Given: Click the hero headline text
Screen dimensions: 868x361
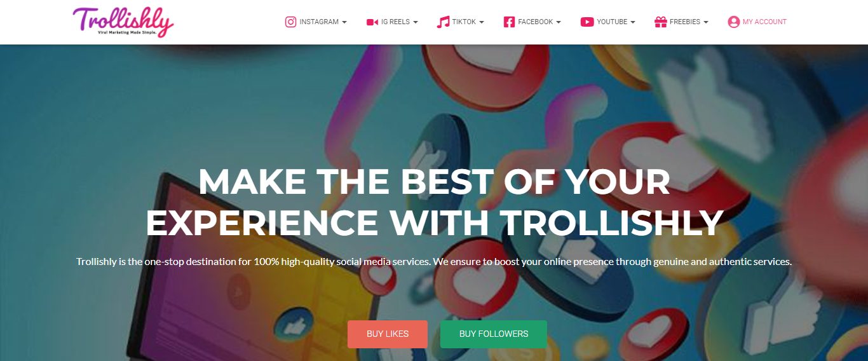Looking at the screenshot, I should click(435, 202).
